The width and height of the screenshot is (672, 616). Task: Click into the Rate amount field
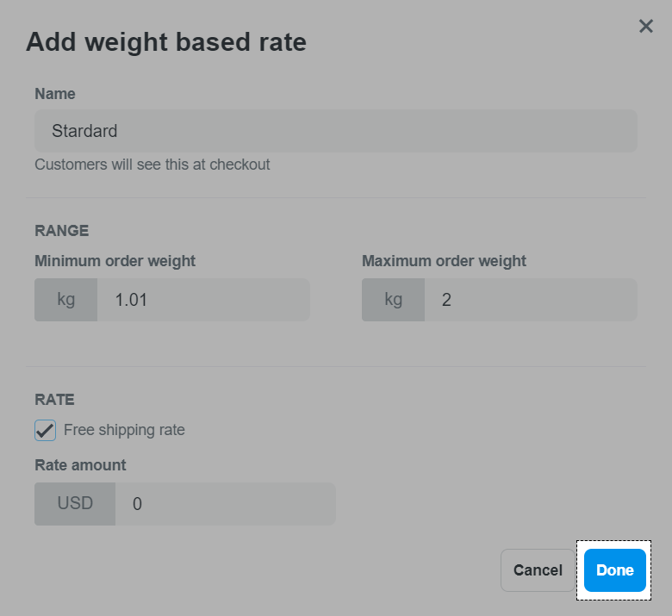tap(224, 504)
